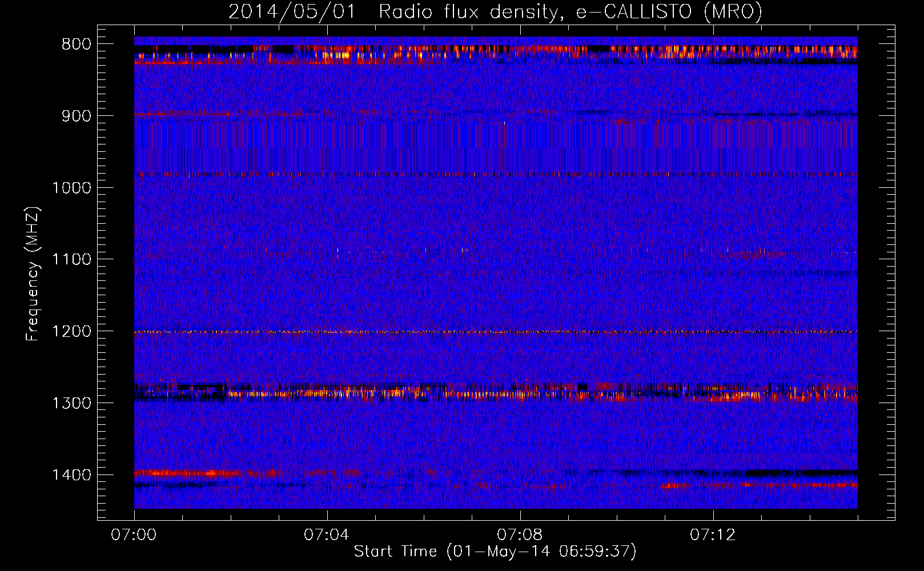Viewport: 924px width, 571px height.
Task: Select the 900 frequency axis label
Action: tap(77, 116)
